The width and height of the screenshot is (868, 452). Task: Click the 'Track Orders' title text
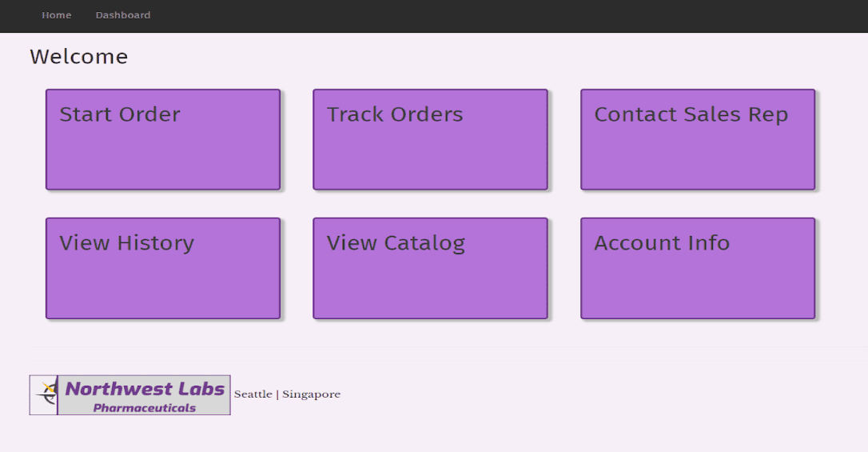[x=395, y=114]
